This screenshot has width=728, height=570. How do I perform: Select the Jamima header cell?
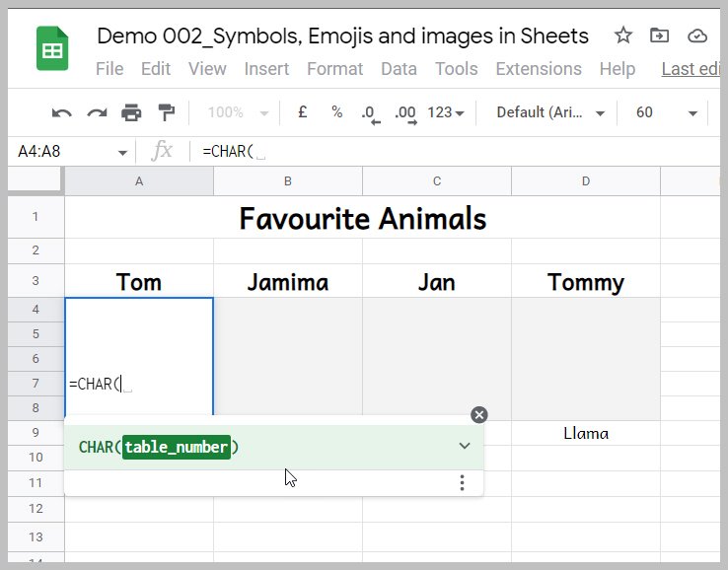pyautogui.click(x=288, y=281)
